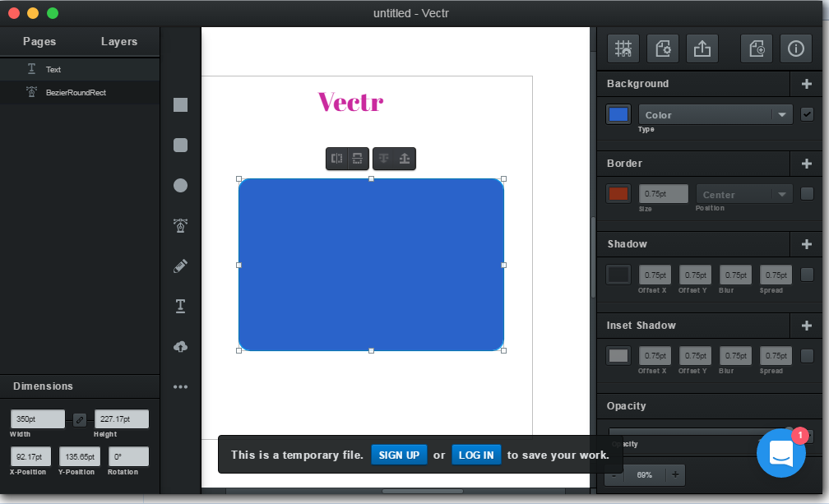Switch to the Pages tab
This screenshot has height=504, width=829.
click(x=39, y=42)
